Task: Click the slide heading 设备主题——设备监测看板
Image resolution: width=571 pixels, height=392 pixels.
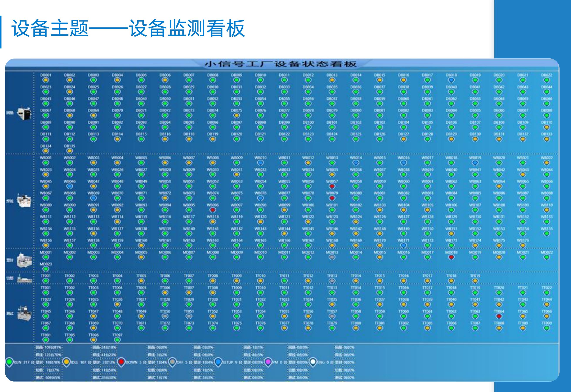Action: pos(128,29)
